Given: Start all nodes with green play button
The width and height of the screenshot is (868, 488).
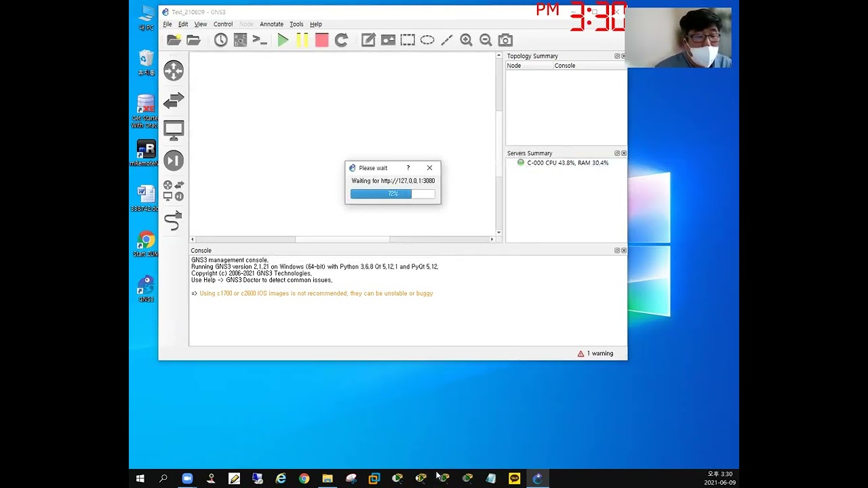Looking at the screenshot, I should (x=283, y=40).
